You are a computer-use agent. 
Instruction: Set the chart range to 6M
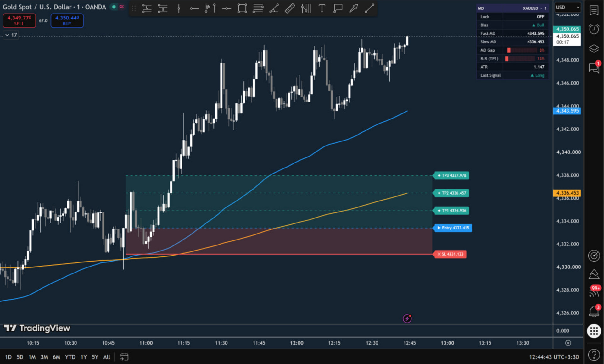(x=56, y=357)
